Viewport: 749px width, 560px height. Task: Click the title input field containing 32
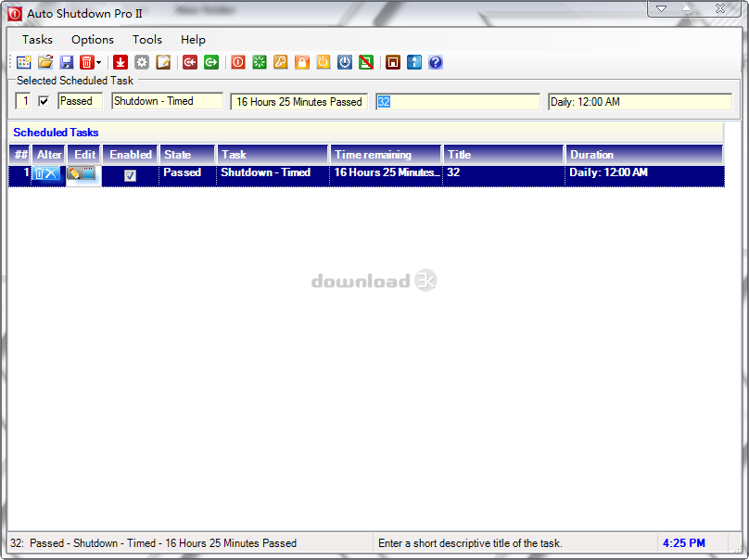click(458, 102)
